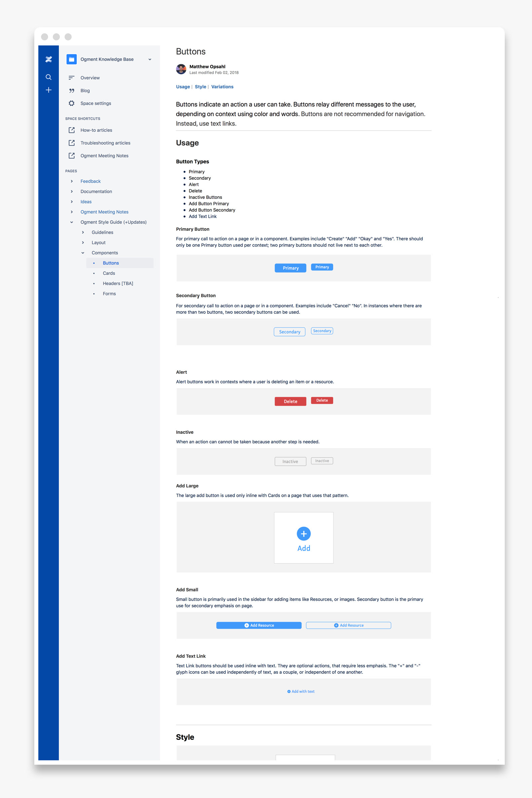Open the Guidelines page

[103, 232]
